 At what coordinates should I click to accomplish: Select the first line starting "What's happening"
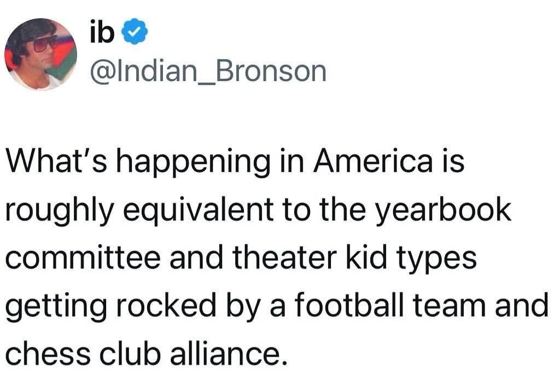(x=234, y=164)
